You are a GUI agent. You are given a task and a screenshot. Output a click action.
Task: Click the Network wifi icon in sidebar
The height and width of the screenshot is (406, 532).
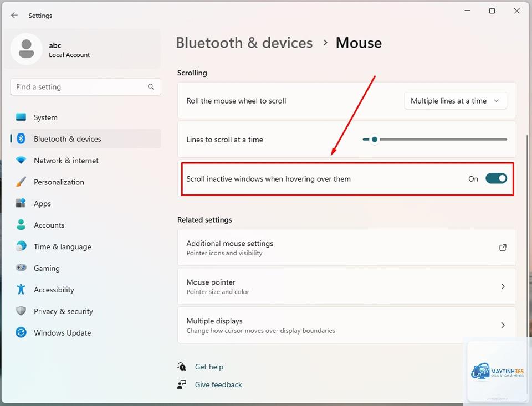[x=21, y=160]
